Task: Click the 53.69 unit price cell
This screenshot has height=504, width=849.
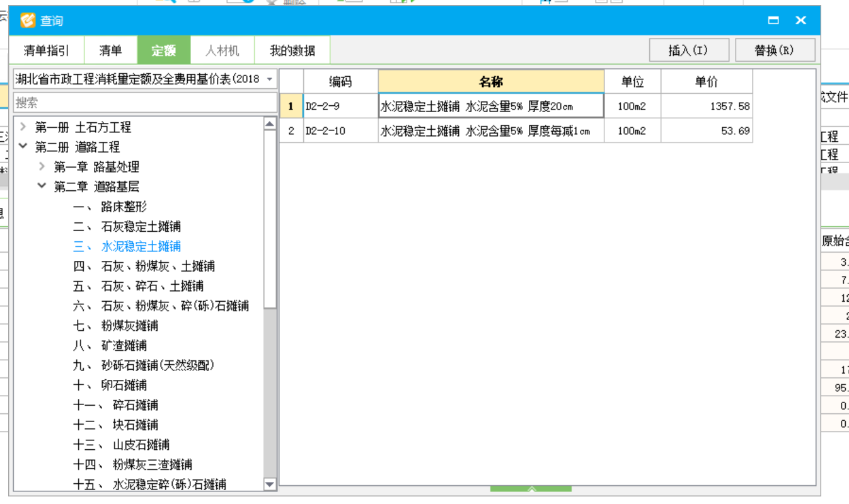Action: pyautogui.click(x=707, y=130)
